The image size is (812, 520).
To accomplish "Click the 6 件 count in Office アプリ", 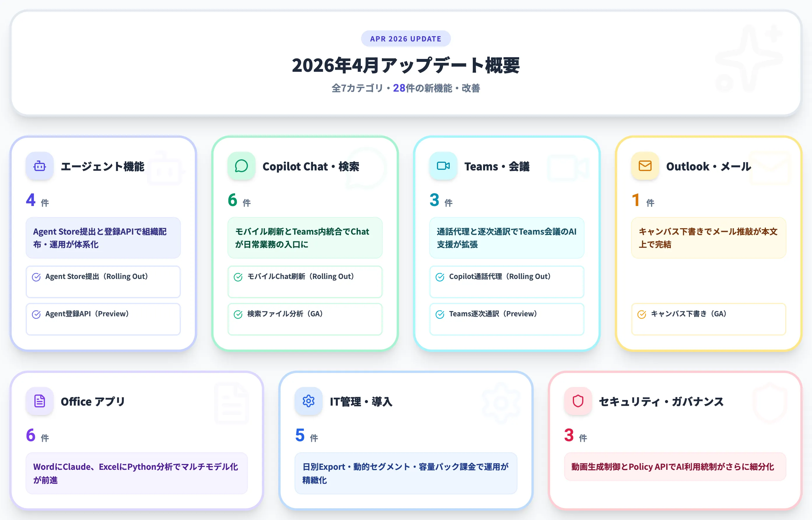I will click(37, 435).
